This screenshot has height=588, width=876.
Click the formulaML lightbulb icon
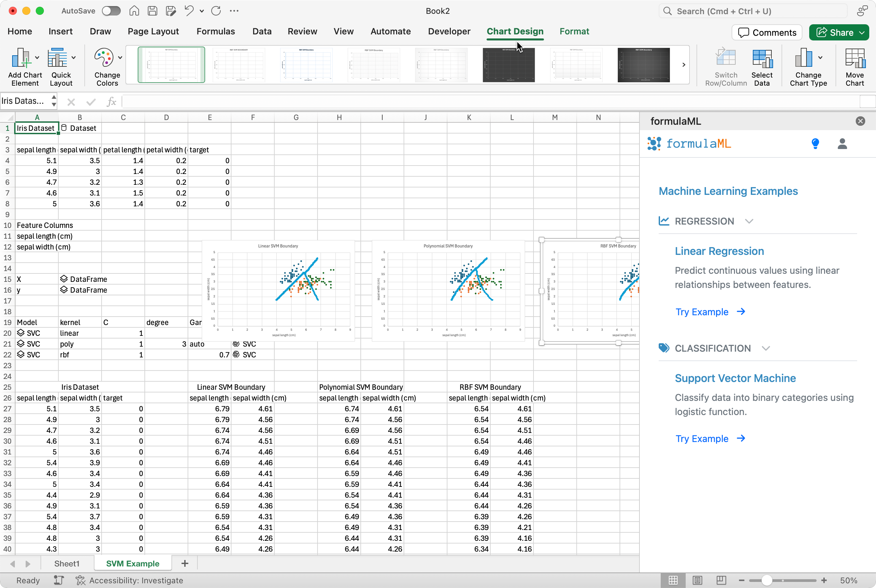click(x=815, y=144)
